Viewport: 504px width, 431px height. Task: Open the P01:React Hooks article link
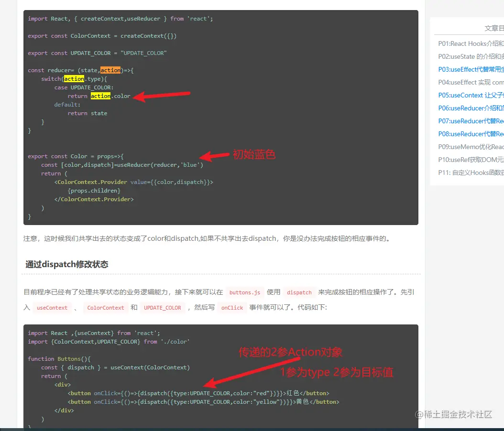click(471, 43)
